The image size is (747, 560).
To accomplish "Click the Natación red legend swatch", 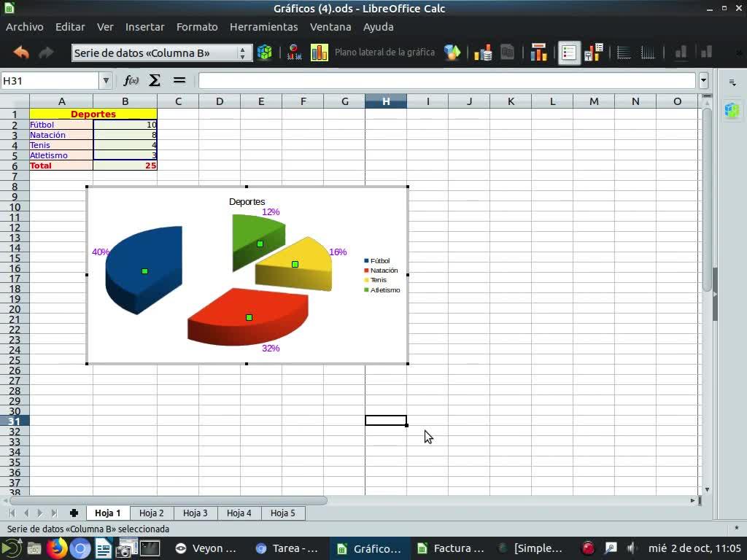I will 366,270.
